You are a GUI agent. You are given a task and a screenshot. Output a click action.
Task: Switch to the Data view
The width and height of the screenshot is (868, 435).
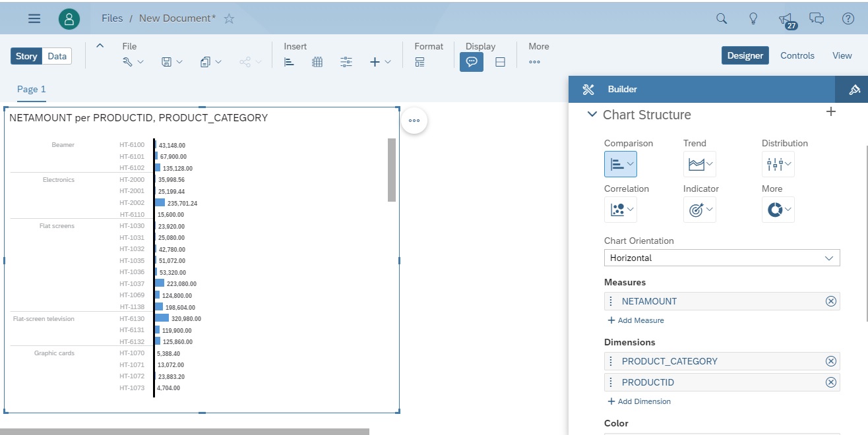[57, 56]
